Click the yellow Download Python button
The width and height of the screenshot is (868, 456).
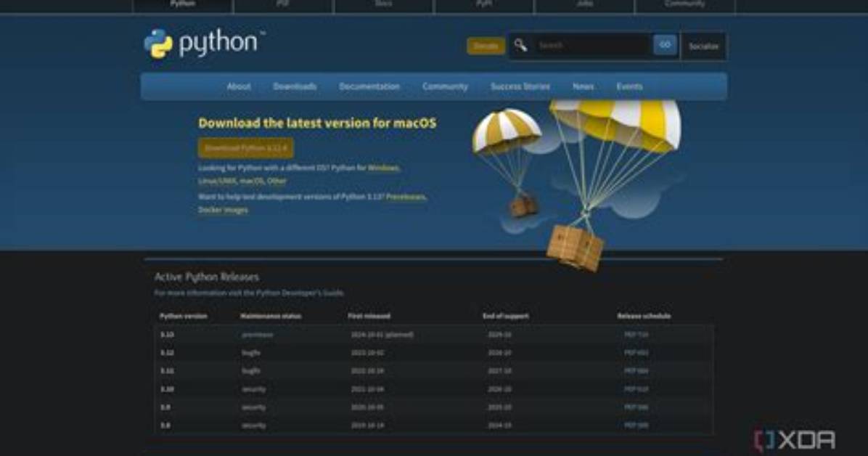[246, 148]
